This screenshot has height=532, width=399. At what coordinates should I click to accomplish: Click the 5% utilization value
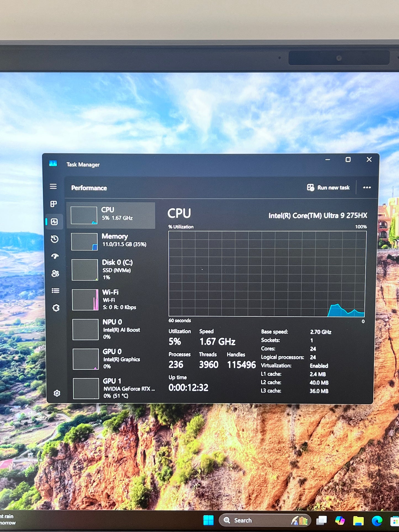pyautogui.click(x=175, y=342)
